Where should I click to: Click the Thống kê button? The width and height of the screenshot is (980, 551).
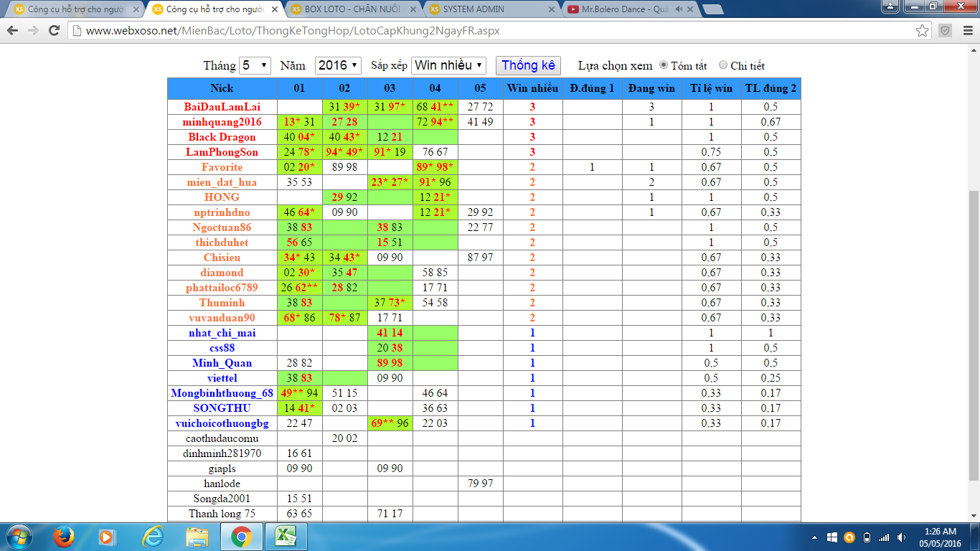click(x=528, y=65)
